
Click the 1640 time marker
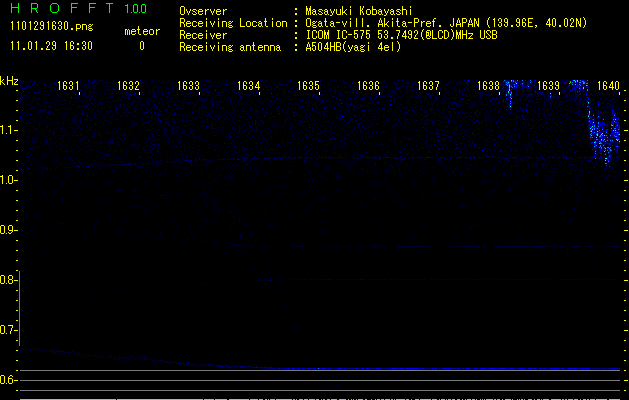(x=609, y=86)
